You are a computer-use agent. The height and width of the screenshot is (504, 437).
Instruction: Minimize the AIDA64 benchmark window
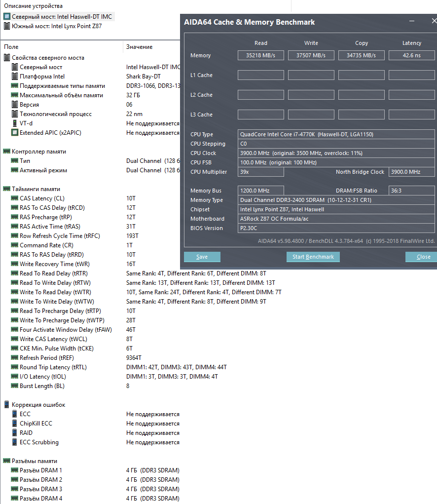pyautogui.click(x=412, y=21)
